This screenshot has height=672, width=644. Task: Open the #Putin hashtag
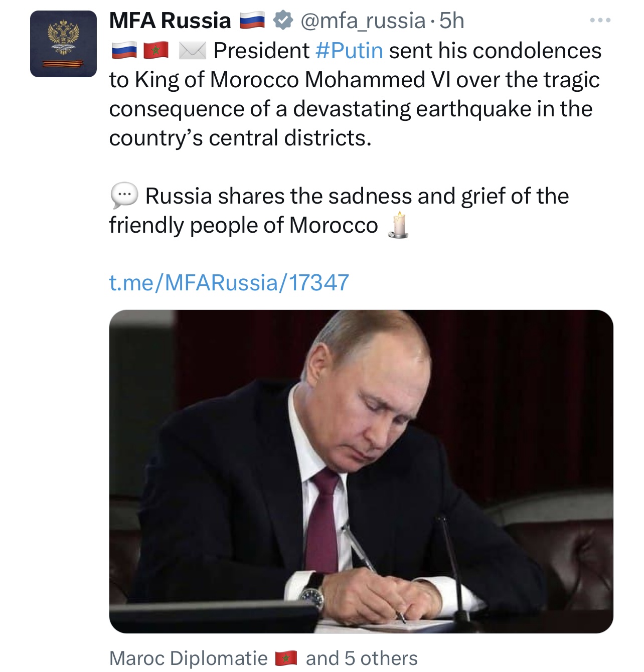(x=349, y=51)
